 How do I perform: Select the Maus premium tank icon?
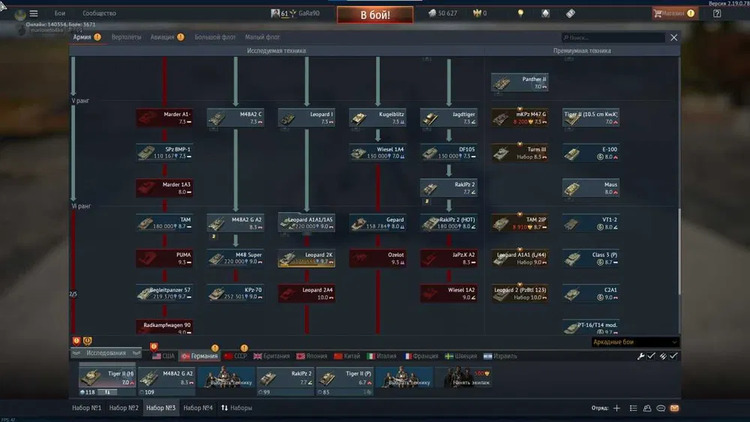coord(590,187)
